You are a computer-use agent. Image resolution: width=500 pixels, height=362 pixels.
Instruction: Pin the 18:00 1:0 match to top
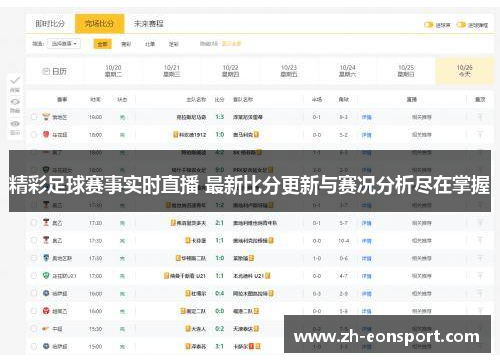(480, 134)
